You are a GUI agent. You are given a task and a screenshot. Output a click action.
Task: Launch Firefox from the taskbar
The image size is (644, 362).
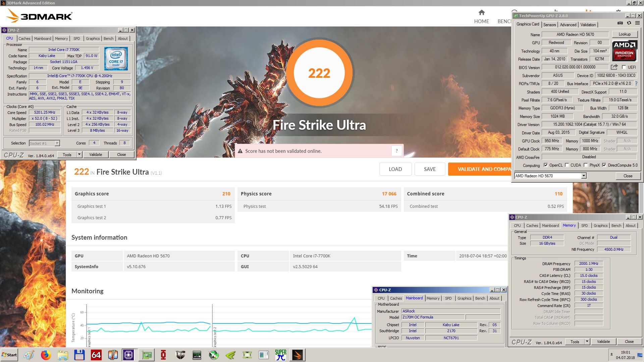[x=46, y=355]
